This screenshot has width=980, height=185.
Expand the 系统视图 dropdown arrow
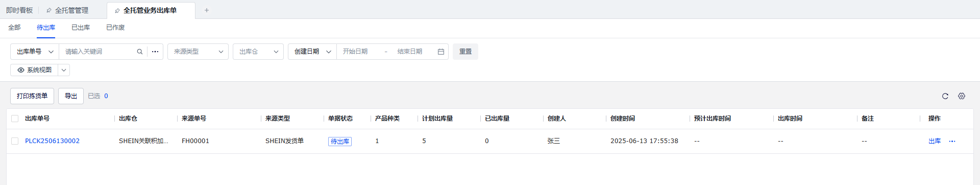click(x=64, y=70)
